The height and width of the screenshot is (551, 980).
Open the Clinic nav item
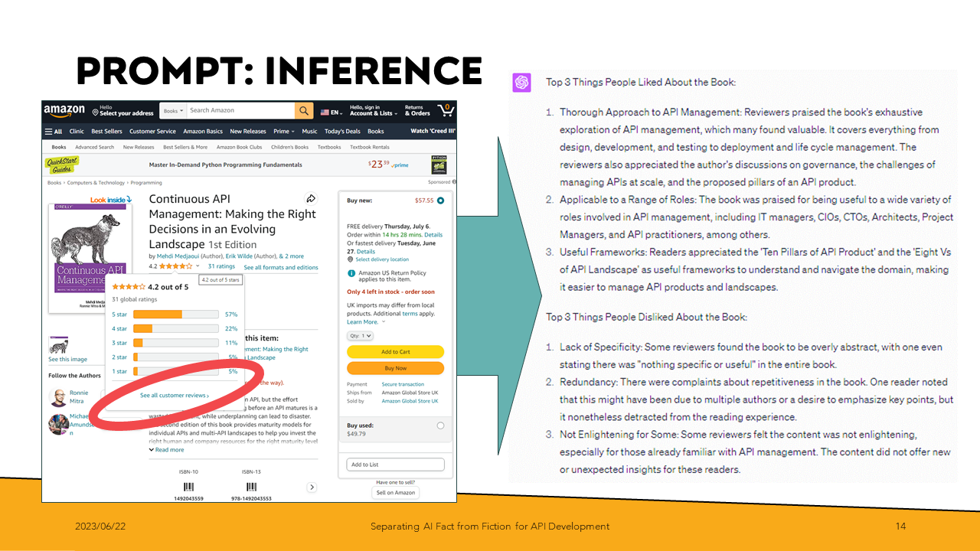pyautogui.click(x=77, y=132)
